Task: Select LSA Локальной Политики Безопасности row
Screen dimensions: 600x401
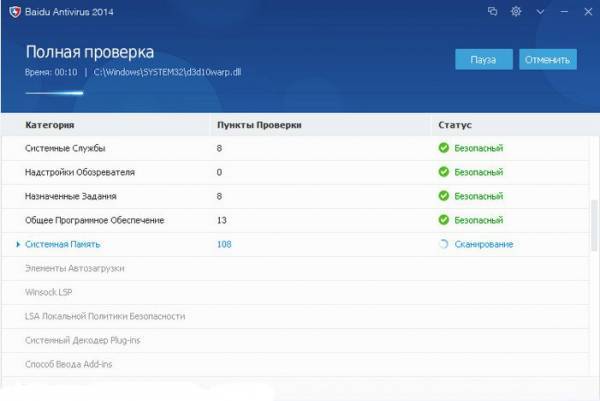Action: pos(295,316)
